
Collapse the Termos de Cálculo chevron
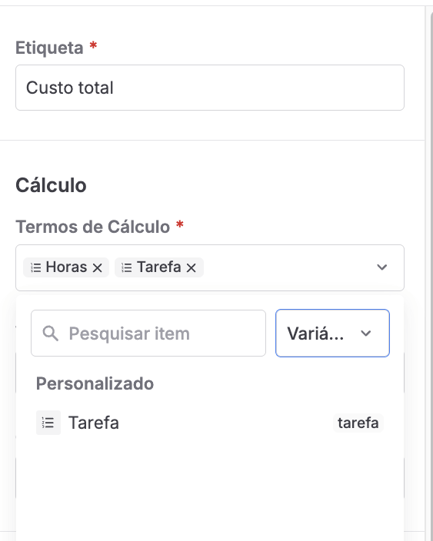tap(382, 267)
